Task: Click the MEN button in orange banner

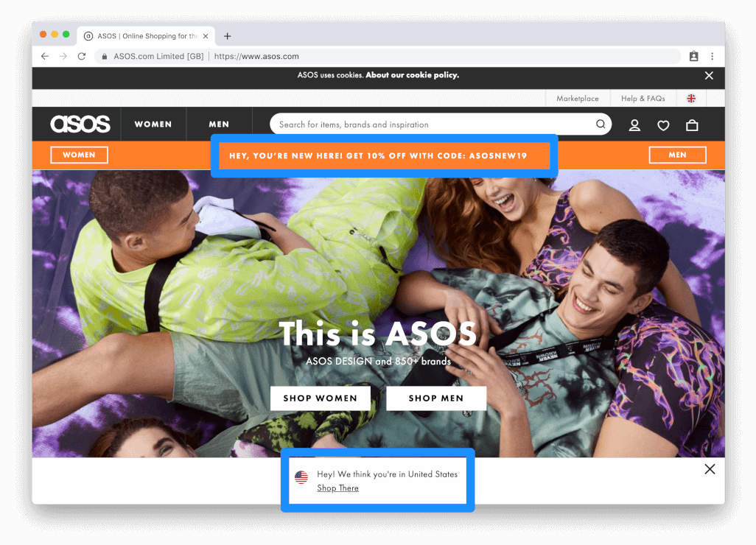Action: tap(677, 155)
